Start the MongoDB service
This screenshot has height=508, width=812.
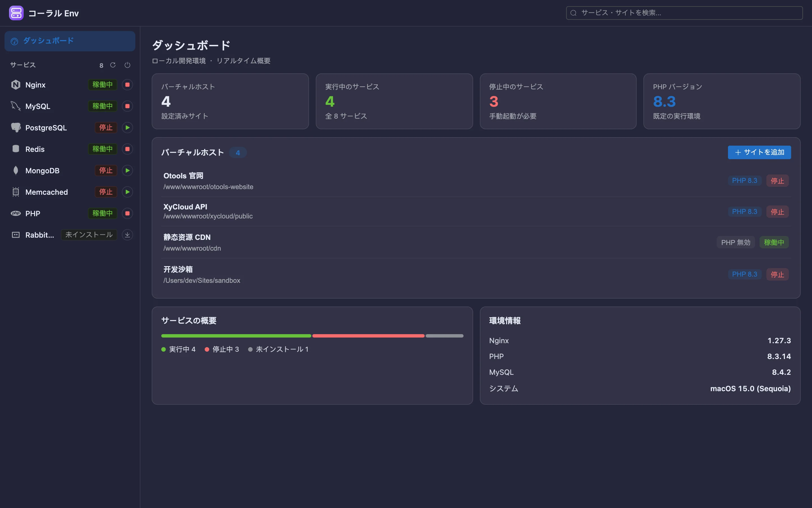tap(127, 171)
